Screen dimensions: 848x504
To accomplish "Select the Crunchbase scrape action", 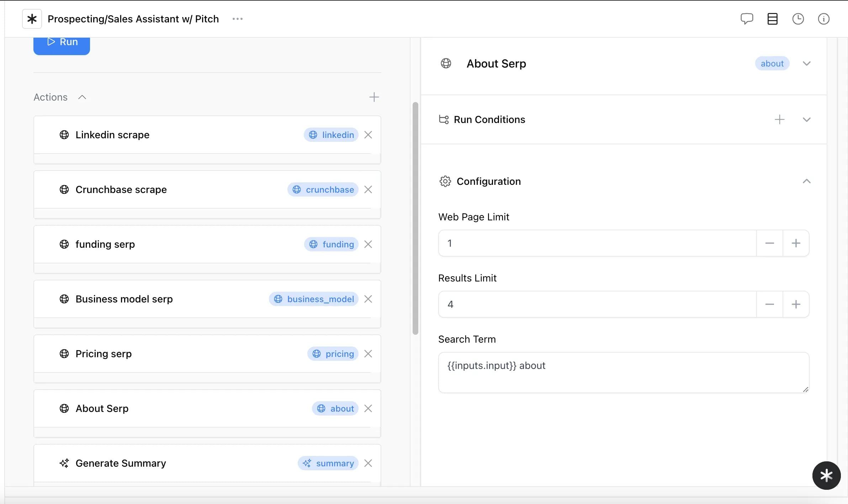I will 207,189.
